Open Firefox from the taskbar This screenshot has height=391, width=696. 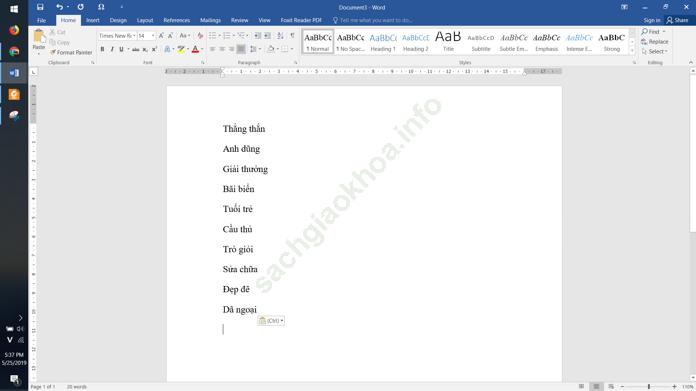14,30
